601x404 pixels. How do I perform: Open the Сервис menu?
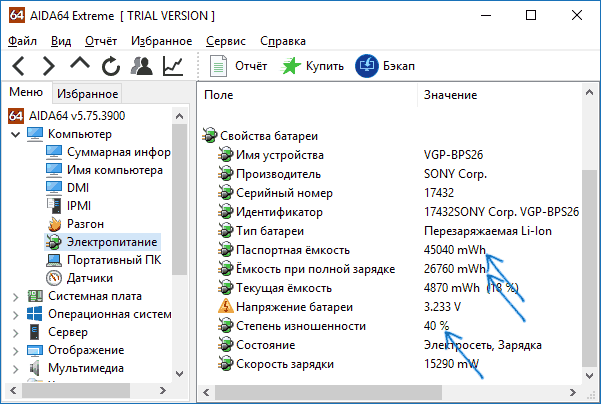[x=226, y=41]
